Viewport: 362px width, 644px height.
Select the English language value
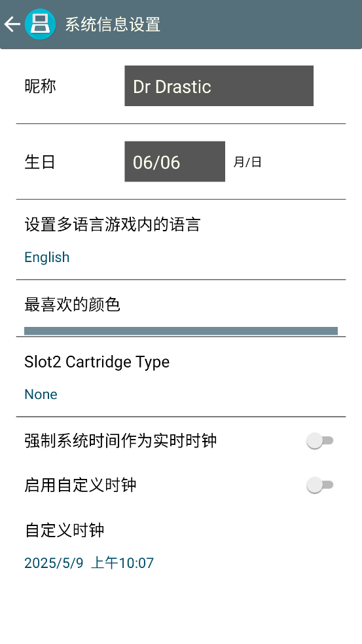click(46, 257)
